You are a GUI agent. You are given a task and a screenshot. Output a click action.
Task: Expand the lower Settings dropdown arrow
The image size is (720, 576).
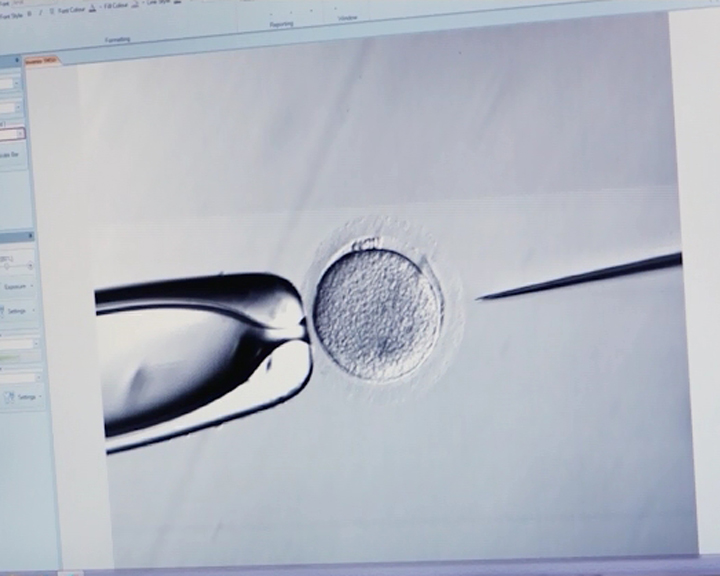pos(40,396)
